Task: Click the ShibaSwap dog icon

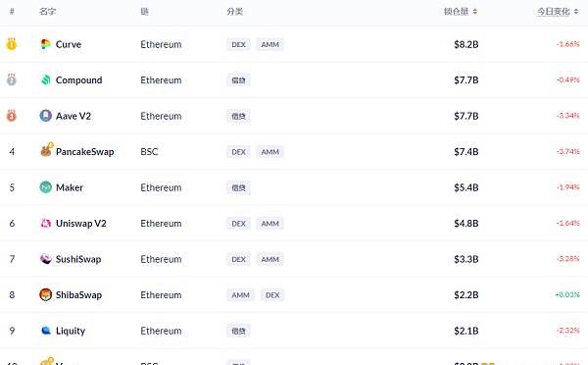Action: 46,294
